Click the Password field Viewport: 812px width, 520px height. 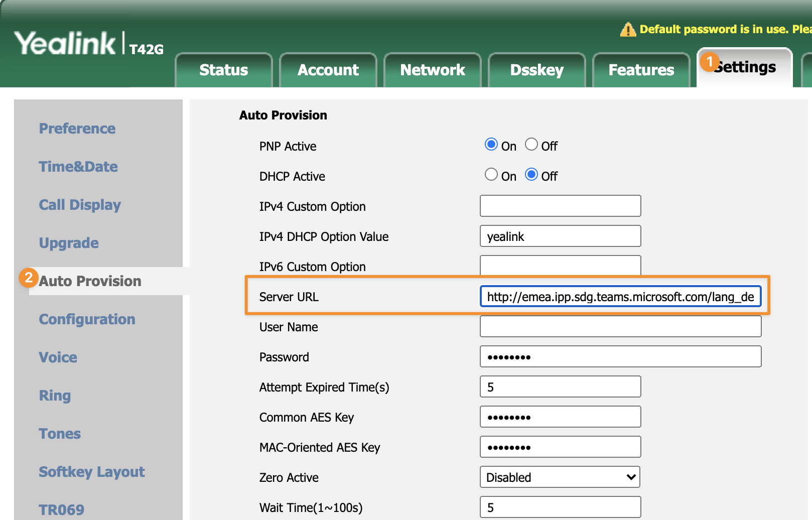pyautogui.click(x=621, y=356)
